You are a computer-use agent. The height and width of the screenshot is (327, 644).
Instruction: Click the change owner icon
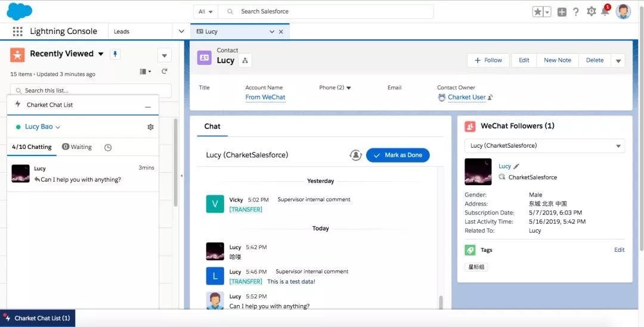click(490, 97)
